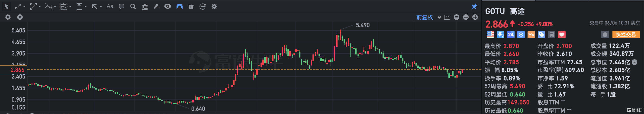Toggle magnet snap mode
644x114 pixels.
pos(179,6)
